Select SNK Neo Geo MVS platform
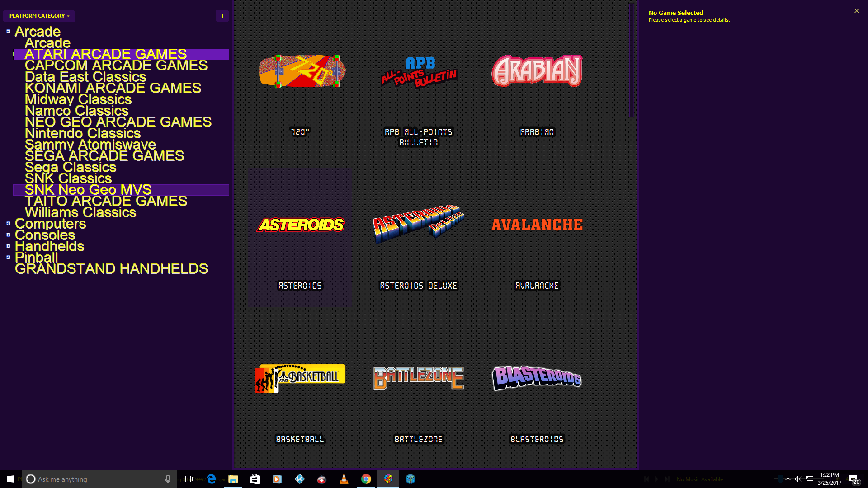Screen dimensions: 868x488 [x=121, y=190]
